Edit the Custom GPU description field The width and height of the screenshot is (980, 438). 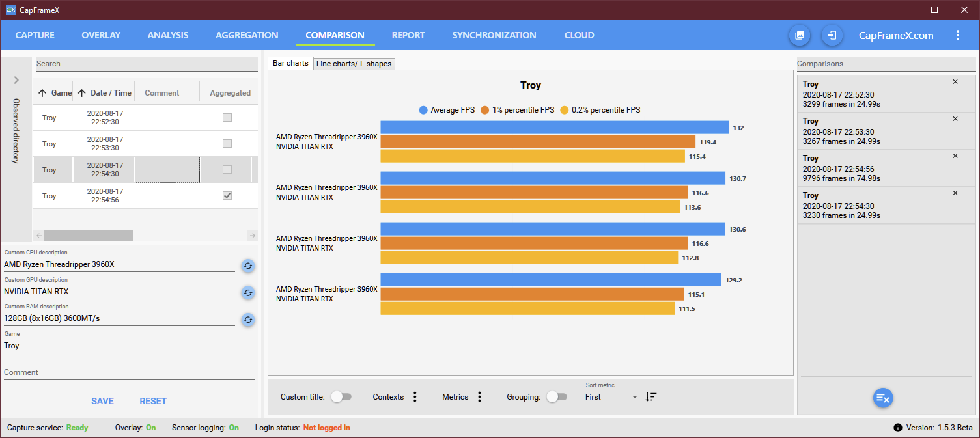coord(119,292)
